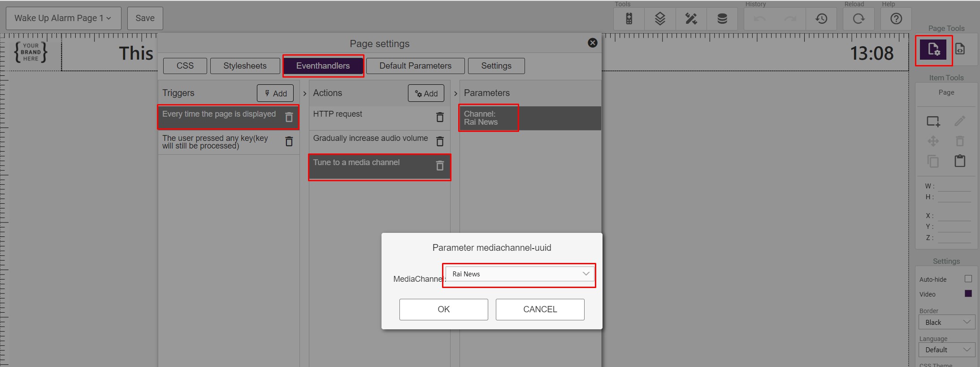The image size is (980, 367).
Task: Select the Eventhandlers tab
Action: (323, 66)
